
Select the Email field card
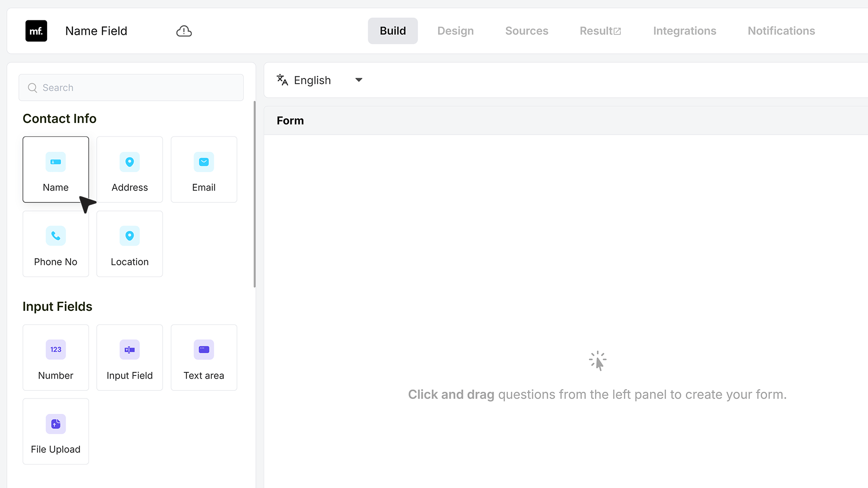pyautogui.click(x=204, y=169)
